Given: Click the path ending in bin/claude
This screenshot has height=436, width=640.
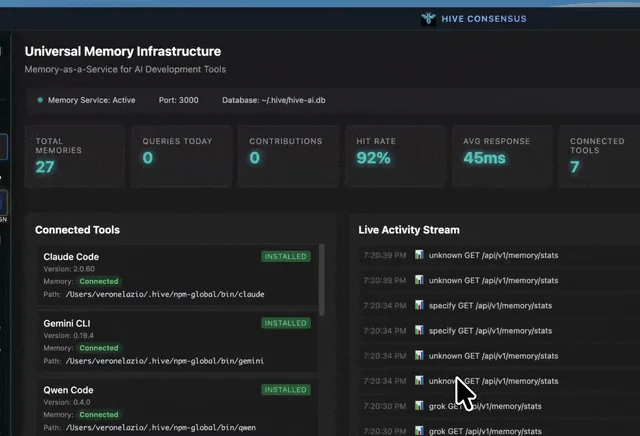Looking at the screenshot, I should [165, 294].
